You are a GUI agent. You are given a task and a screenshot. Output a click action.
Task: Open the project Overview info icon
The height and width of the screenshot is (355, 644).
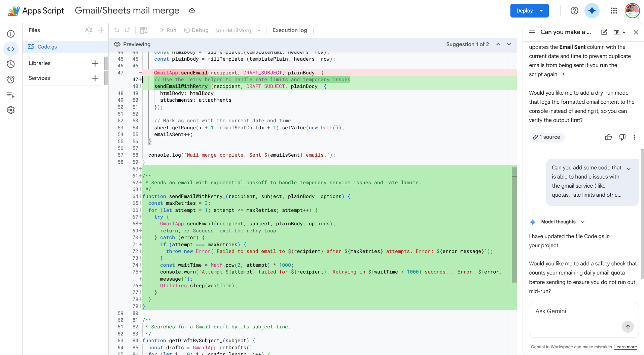point(11,34)
